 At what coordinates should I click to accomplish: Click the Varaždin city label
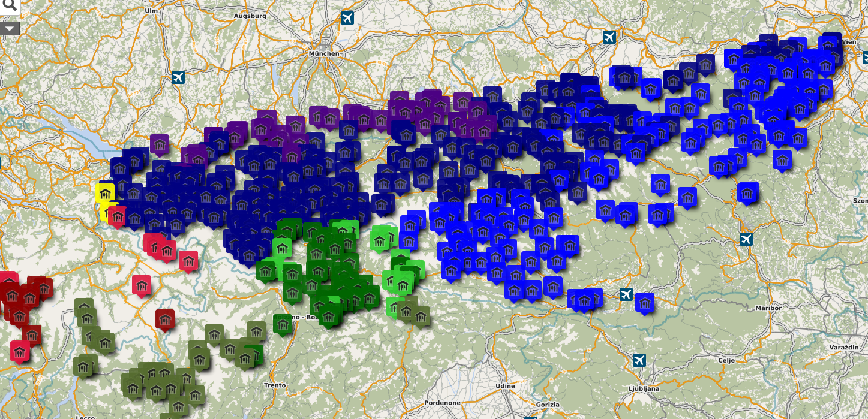click(x=845, y=348)
